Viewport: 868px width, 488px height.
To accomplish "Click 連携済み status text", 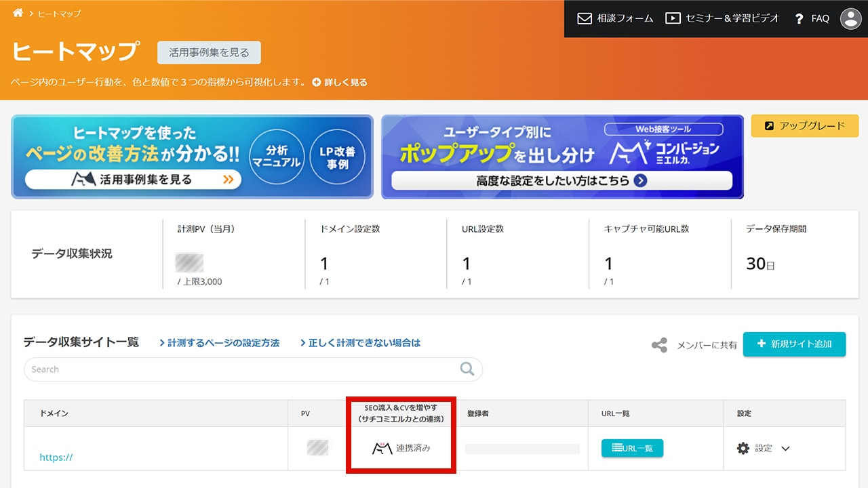I will coord(414,448).
